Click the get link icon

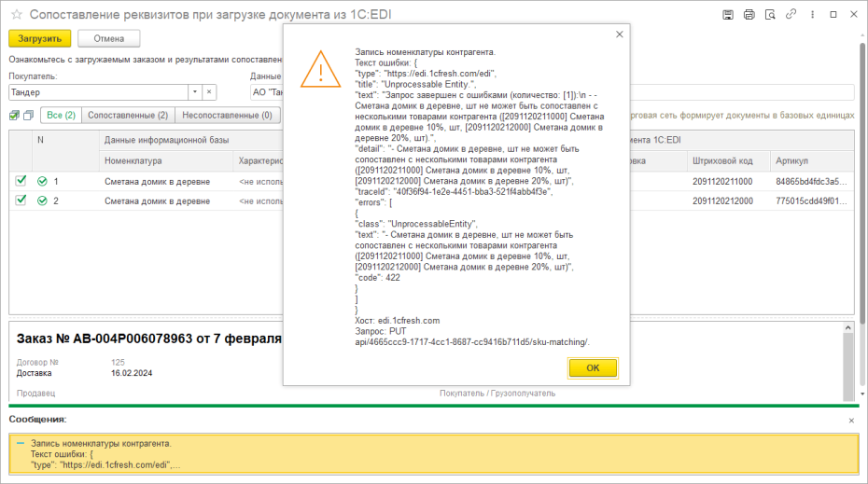click(791, 14)
